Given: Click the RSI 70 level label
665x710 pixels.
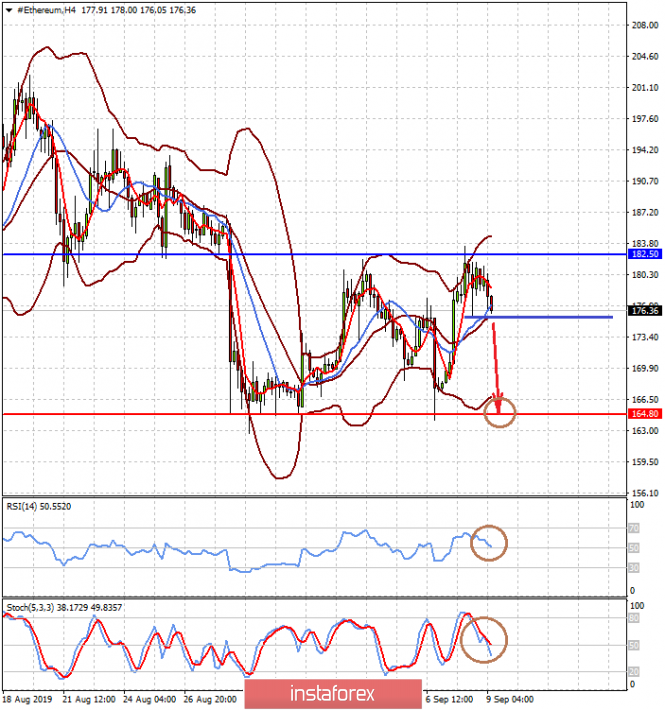Looking at the screenshot, I should (634, 528).
